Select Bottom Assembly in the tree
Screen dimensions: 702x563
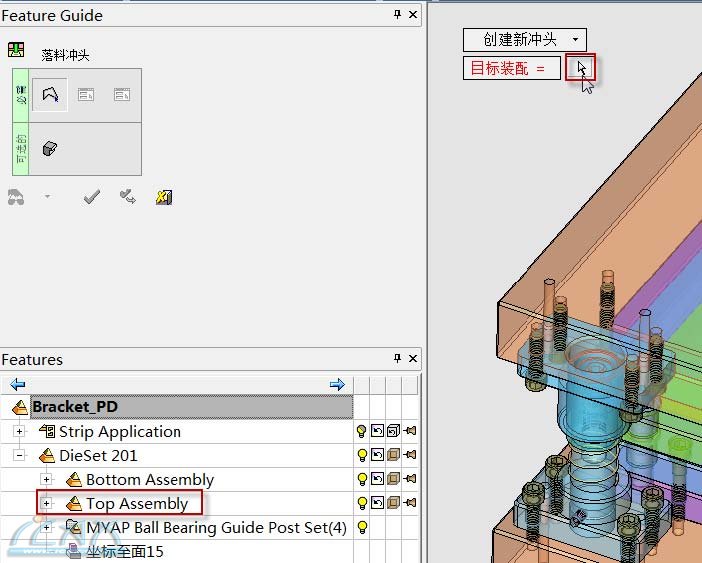click(150, 480)
